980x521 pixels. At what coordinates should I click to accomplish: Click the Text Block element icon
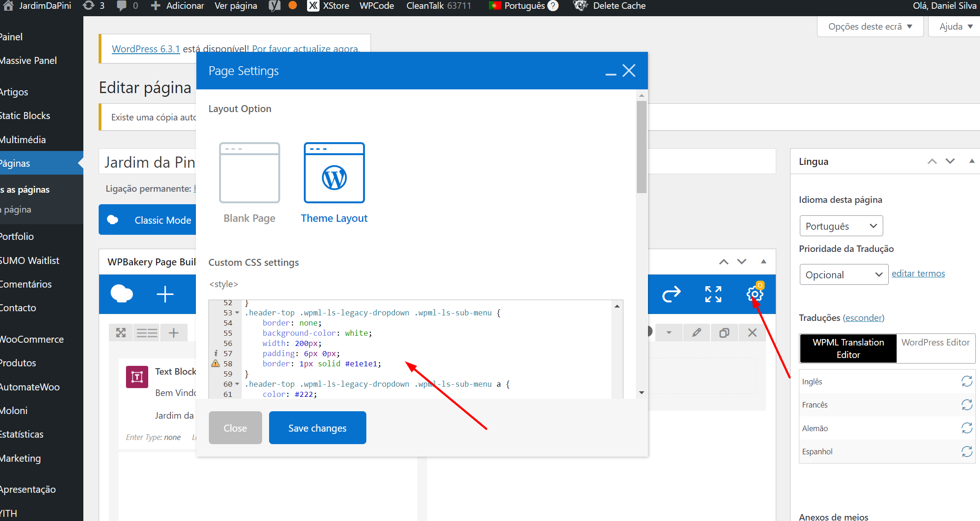point(137,377)
